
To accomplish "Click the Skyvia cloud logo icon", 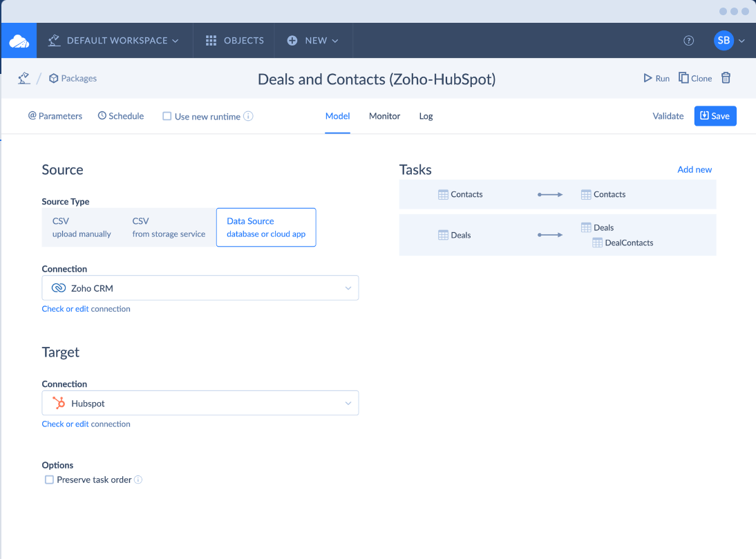I will coord(19,41).
